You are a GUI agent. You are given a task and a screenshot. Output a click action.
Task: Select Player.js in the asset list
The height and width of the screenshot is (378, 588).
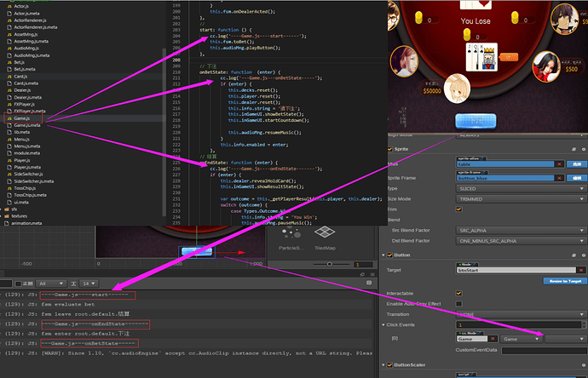tap(22, 160)
